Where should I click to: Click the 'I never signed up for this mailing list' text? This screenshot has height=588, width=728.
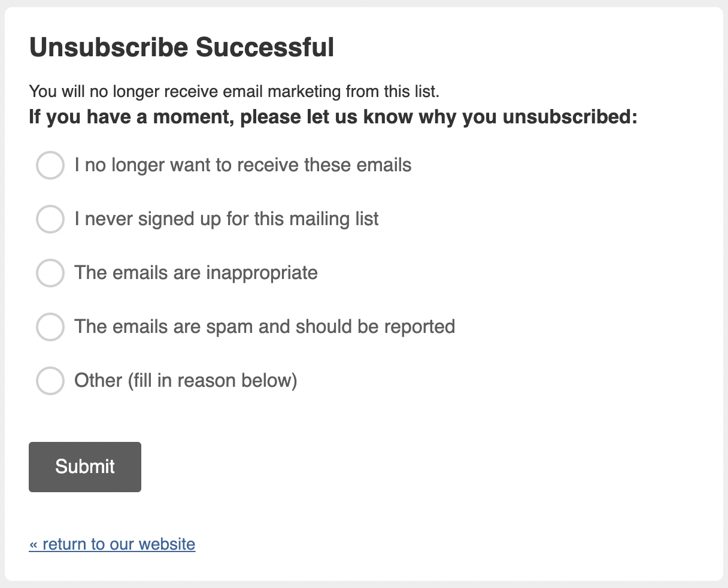[226, 219]
